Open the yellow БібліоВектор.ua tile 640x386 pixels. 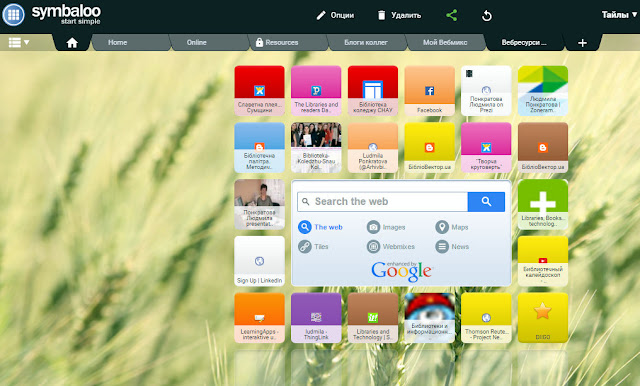[x=430, y=147]
